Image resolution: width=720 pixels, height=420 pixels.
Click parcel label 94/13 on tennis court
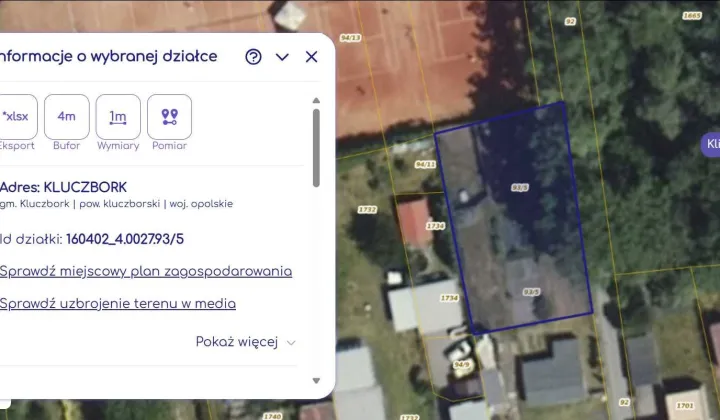click(x=351, y=38)
